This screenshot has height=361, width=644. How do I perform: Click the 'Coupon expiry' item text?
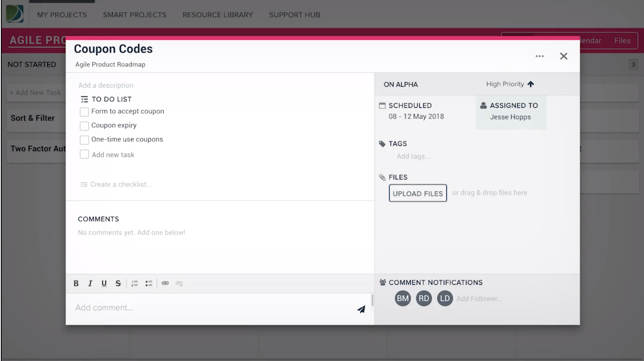tap(114, 125)
